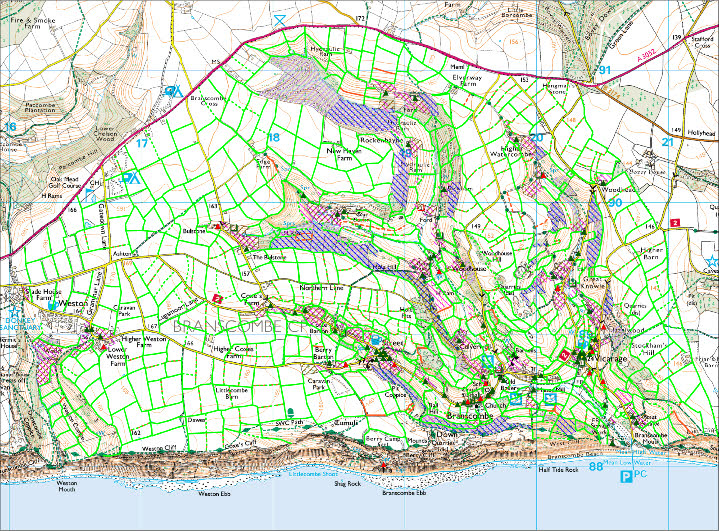Click the Branscombe village name label
The width and height of the screenshot is (719, 531).
click(447, 415)
